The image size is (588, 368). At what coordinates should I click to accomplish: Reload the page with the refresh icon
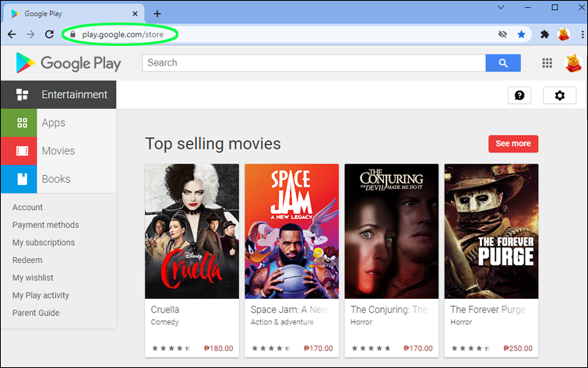[x=49, y=34]
